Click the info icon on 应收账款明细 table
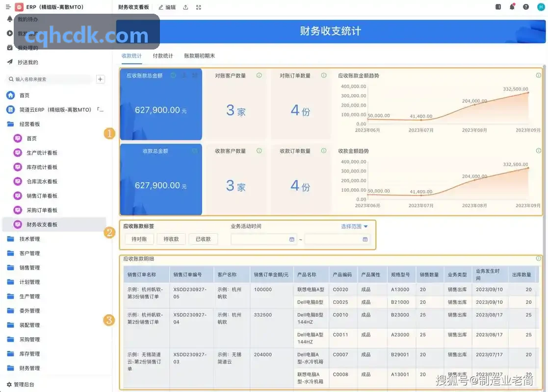The height and width of the screenshot is (392, 548). coord(539,259)
